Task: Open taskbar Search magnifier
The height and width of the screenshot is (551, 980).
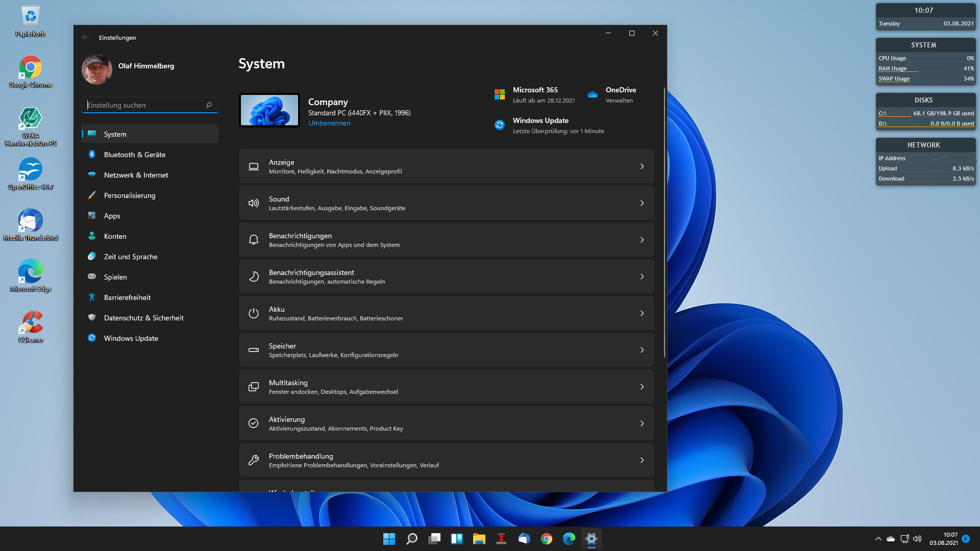Action: 411,539
